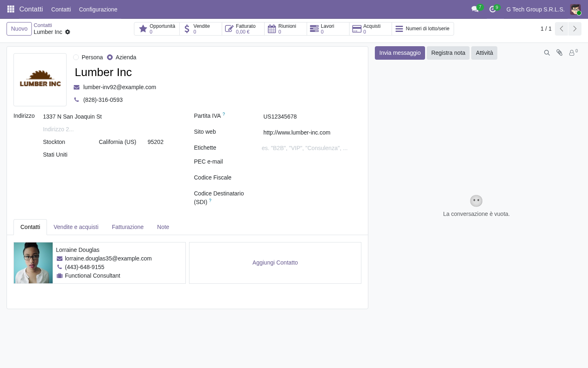Open the Fatturato smart button

click(243, 29)
